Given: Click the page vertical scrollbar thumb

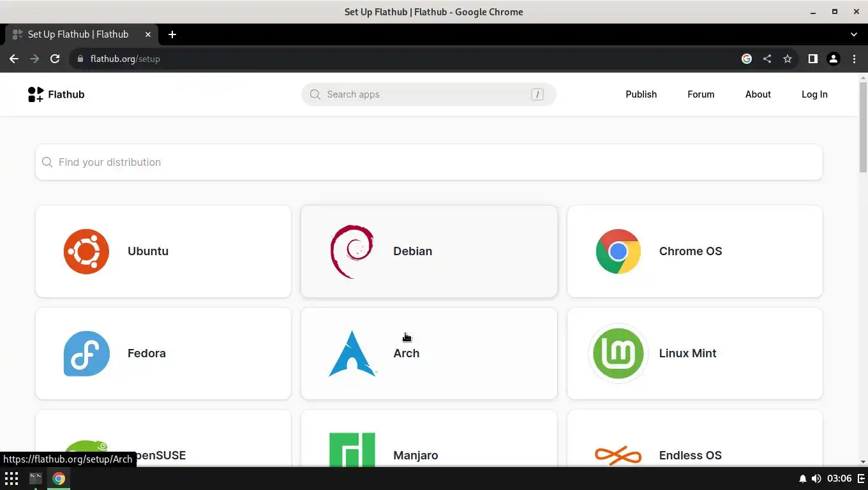Looking at the screenshot, I should tap(863, 127).
